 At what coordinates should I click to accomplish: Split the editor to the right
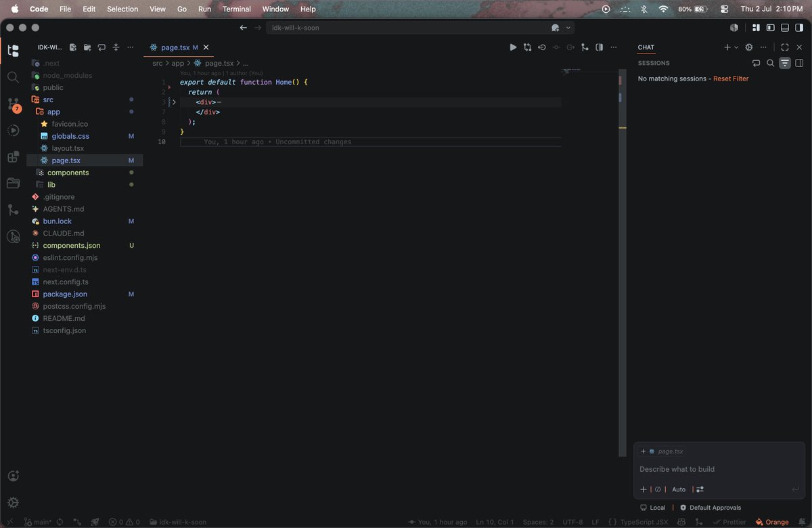click(x=600, y=47)
